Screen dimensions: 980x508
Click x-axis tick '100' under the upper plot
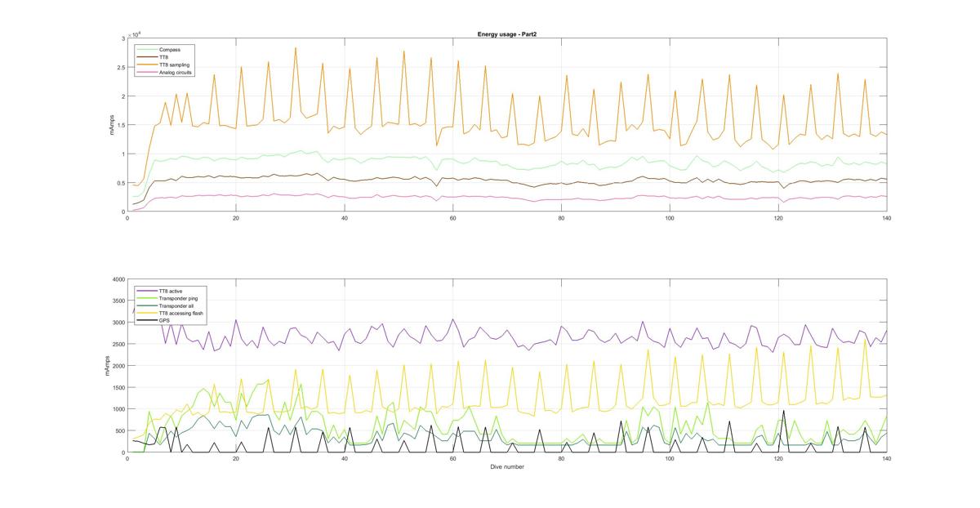click(670, 218)
